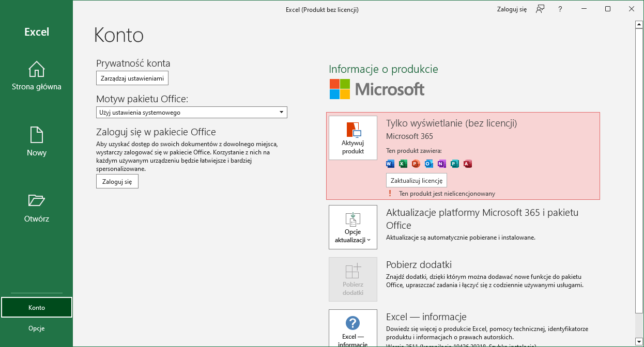644x347 pixels.
Task: Click Zaloguj się in the title bar
Action: pos(512,9)
